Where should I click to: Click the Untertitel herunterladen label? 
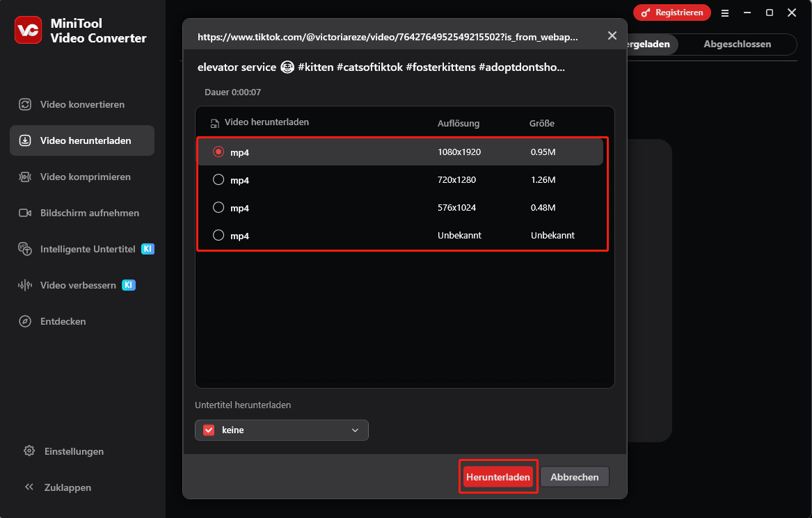243,405
